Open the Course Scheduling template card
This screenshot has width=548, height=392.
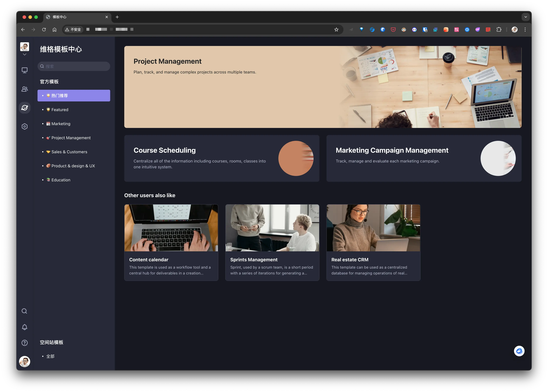222,158
